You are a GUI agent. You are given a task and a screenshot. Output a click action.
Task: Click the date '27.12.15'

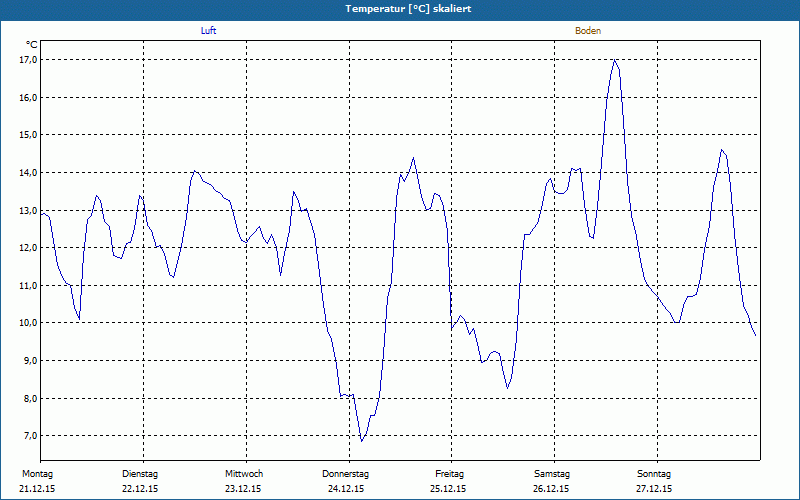tap(654, 489)
